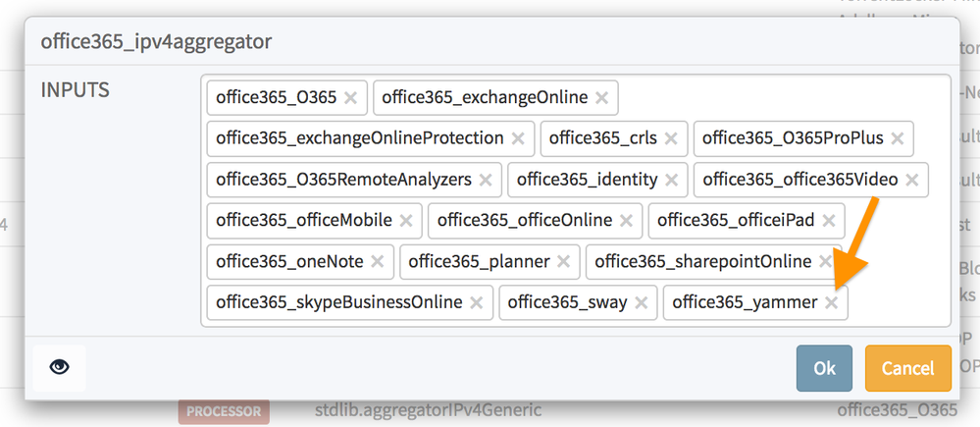
Task: Remove the office365_O365 input tag
Action: coord(350,98)
